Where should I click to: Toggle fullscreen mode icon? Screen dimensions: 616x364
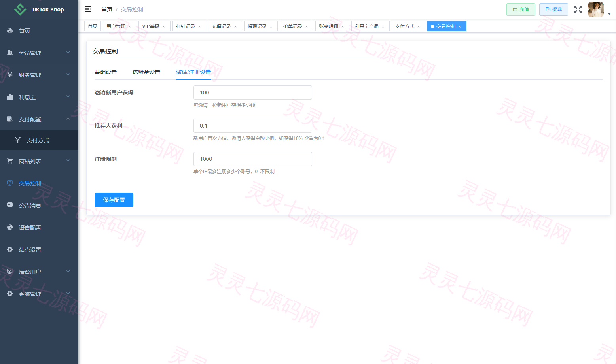point(578,9)
